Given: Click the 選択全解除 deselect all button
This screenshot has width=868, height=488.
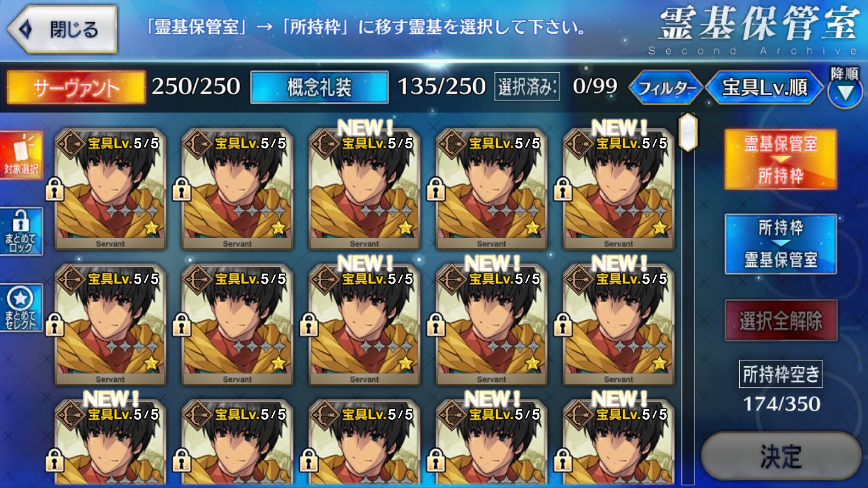Looking at the screenshot, I should pyautogui.click(x=781, y=320).
